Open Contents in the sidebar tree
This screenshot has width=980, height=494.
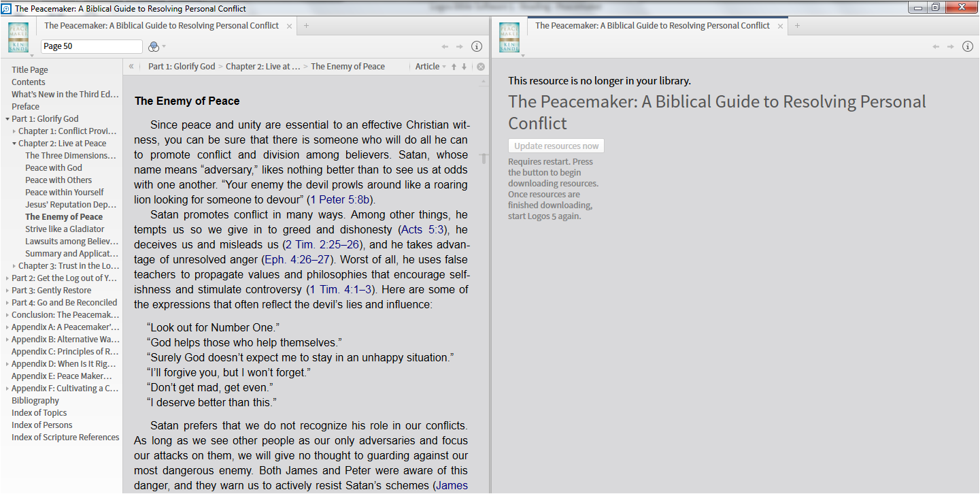[29, 82]
